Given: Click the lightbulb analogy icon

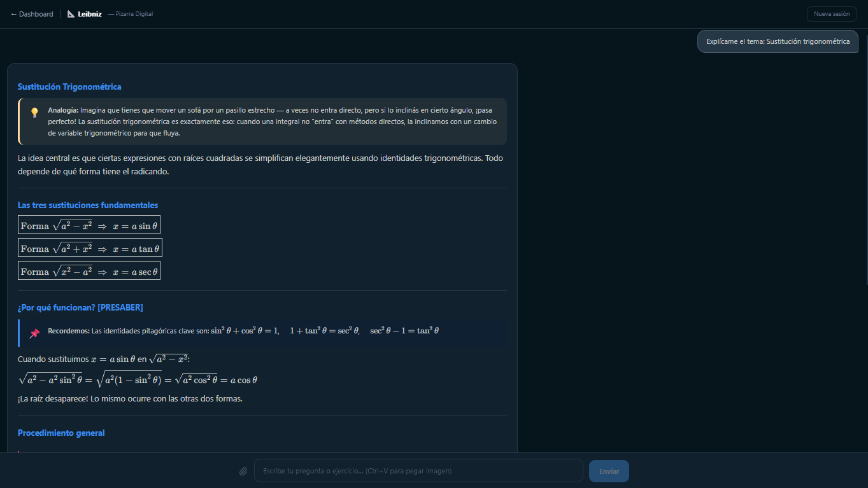Looking at the screenshot, I should coord(34,113).
